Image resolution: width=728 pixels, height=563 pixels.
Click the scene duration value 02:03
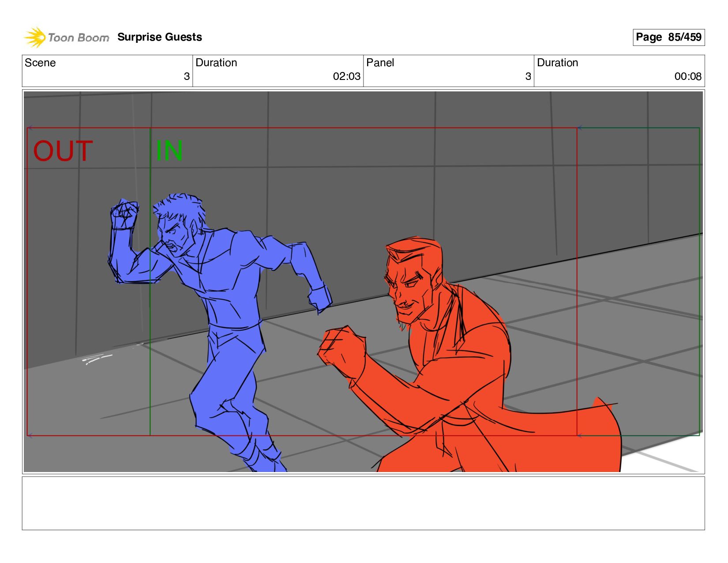(347, 76)
